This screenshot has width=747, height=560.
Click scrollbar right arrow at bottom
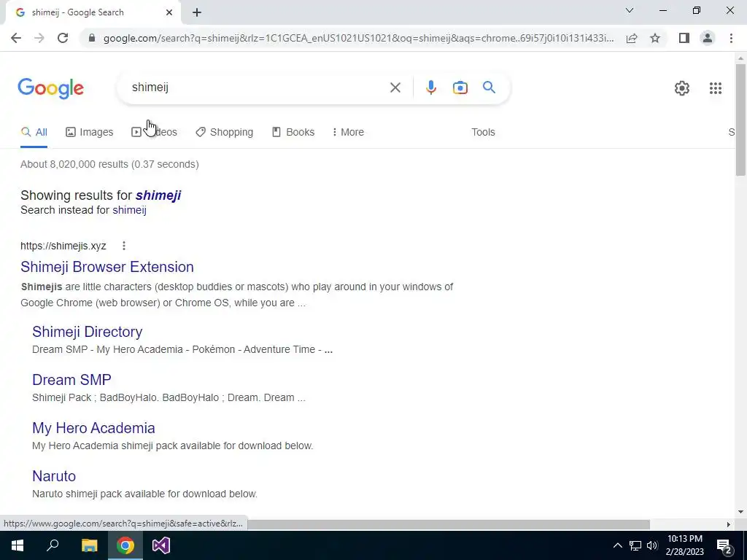(x=729, y=524)
